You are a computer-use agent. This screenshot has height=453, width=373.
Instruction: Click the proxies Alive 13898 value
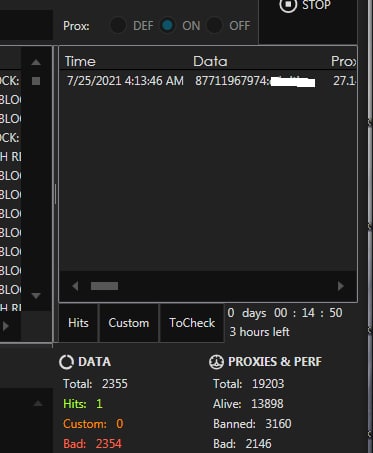pos(267,404)
